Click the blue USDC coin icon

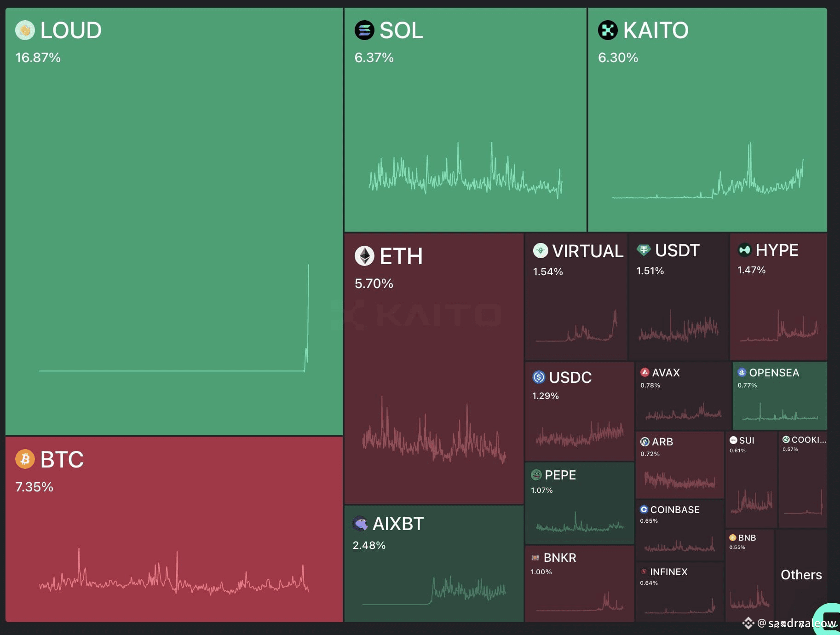click(x=539, y=377)
